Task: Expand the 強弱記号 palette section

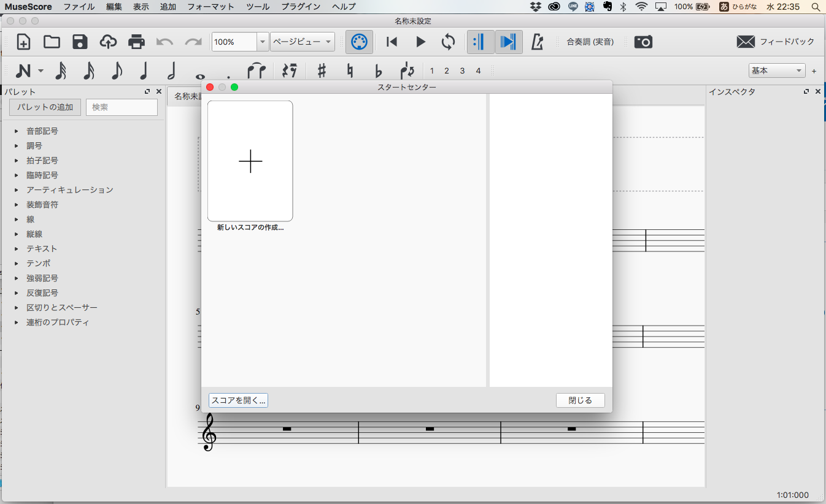Action: pyautogui.click(x=42, y=278)
